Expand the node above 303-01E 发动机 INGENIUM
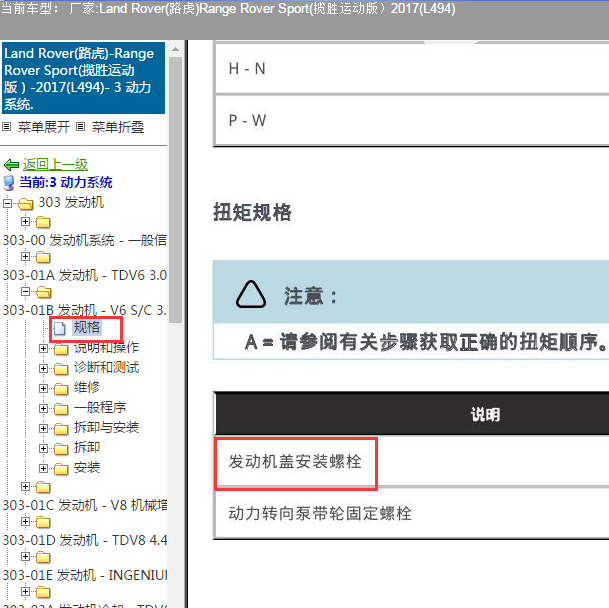609x608 pixels. point(25,556)
